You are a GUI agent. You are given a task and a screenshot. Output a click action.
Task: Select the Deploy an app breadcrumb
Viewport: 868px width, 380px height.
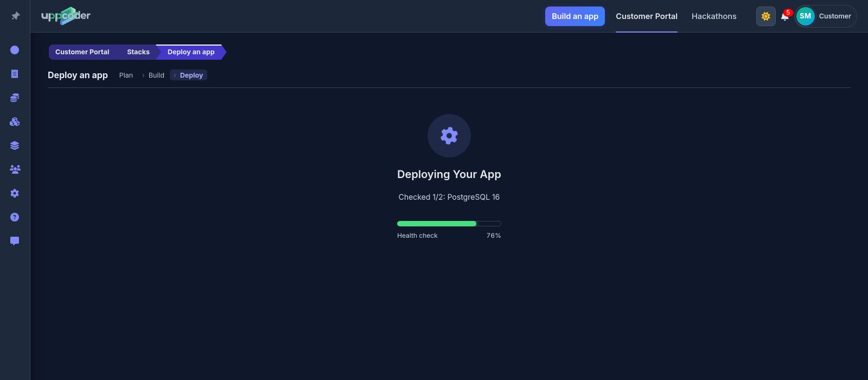(x=191, y=52)
